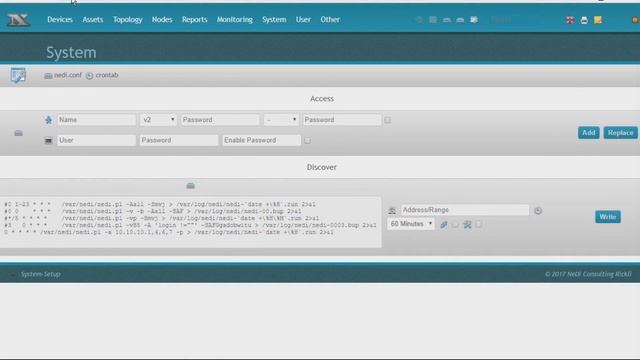Tick the checkbox after Enable Password
This screenshot has height=360, width=640.
tap(307, 140)
